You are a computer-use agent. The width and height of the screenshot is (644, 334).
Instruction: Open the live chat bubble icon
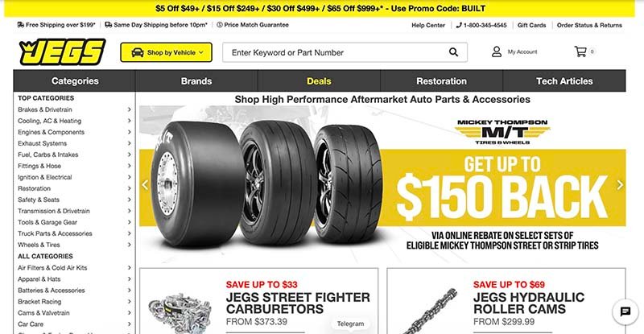tap(625, 311)
